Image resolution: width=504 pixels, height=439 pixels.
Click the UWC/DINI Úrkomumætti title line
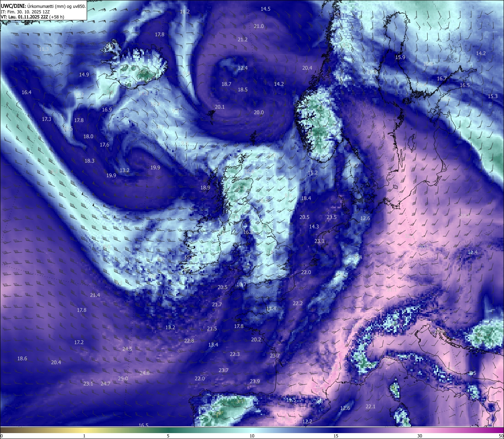43,6
